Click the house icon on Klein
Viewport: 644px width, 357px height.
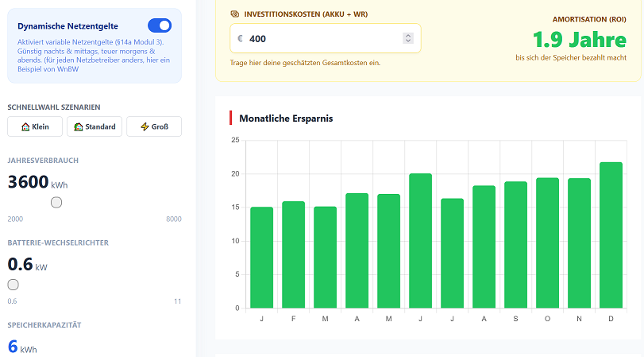pos(25,126)
